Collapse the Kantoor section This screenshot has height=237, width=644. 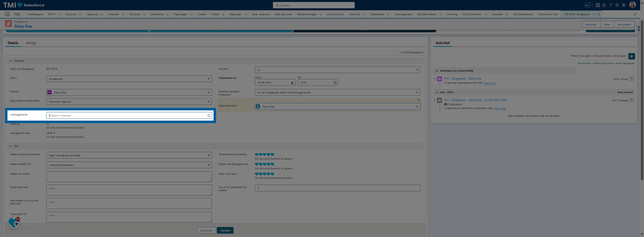(11, 61)
